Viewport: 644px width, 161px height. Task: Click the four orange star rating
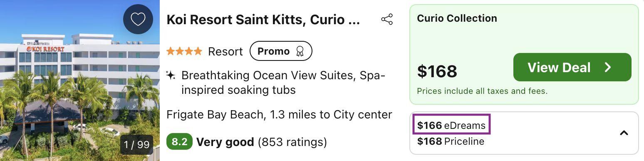pyautogui.click(x=184, y=51)
